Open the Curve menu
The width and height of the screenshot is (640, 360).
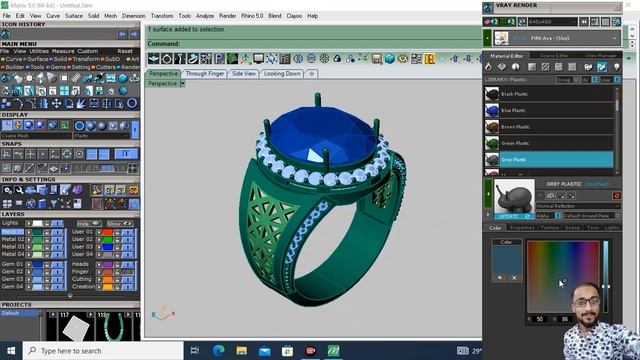point(53,16)
